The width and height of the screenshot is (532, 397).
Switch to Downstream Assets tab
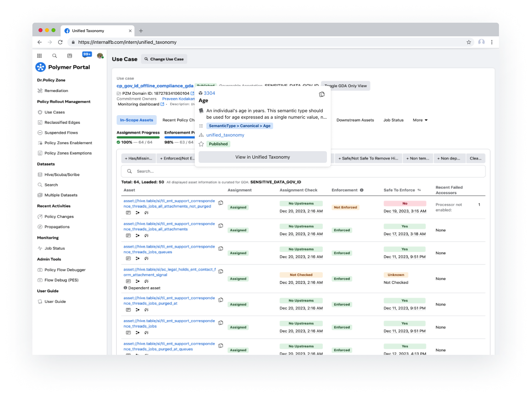(355, 120)
